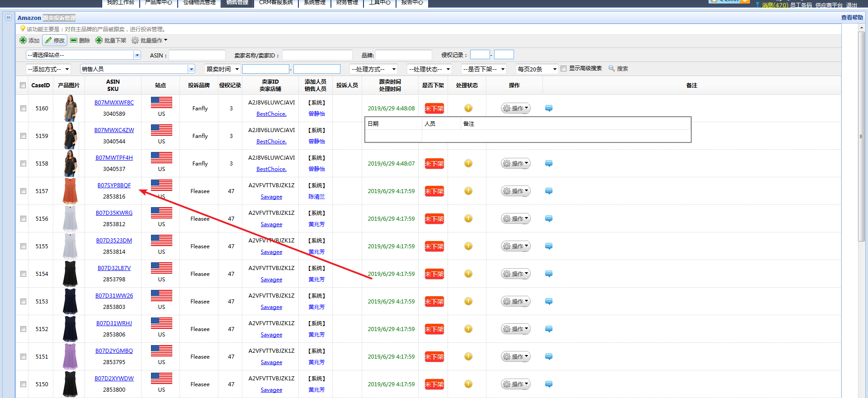Open the 操作 dropdown for case 5156
The width and height of the screenshot is (868, 398).
click(x=515, y=218)
